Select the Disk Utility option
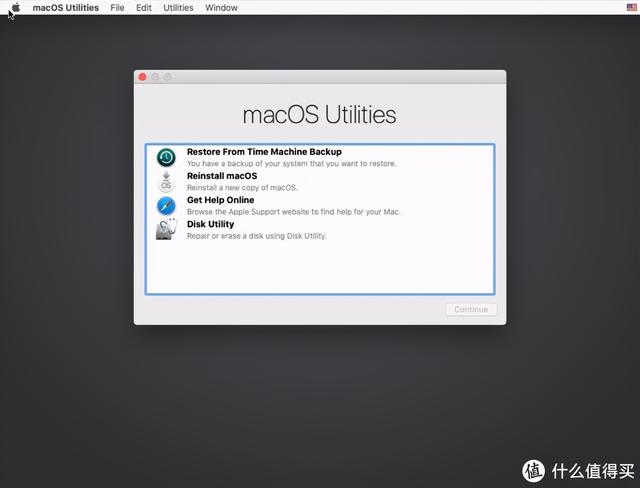Viewport: 640px width, 488px height. click(x=320, y=230)
